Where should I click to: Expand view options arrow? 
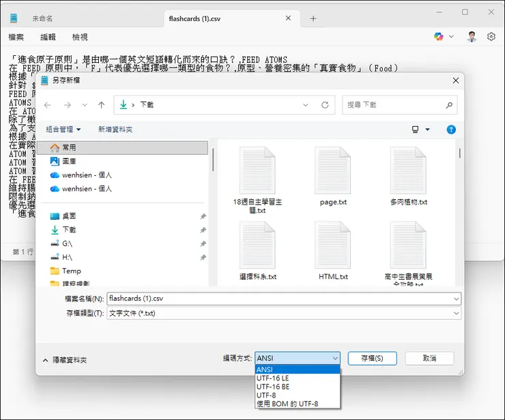[428, 130]
